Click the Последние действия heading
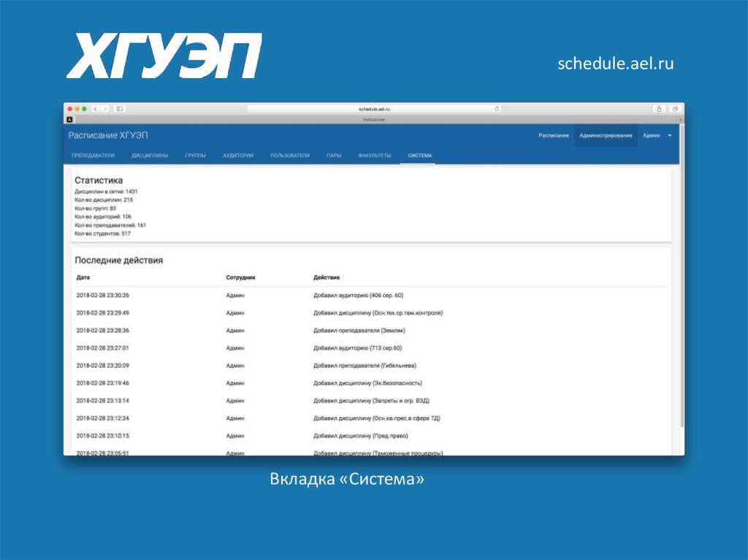 pyautogui.click(x=119, y=261)
